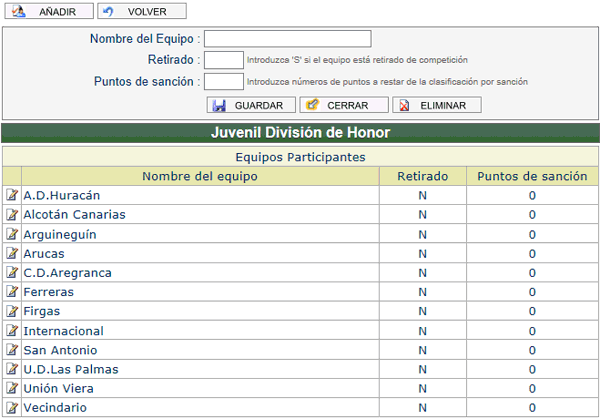Select edit icon for C.D.Aregranca
Screen dimensions: 600x419
[12, 273]
